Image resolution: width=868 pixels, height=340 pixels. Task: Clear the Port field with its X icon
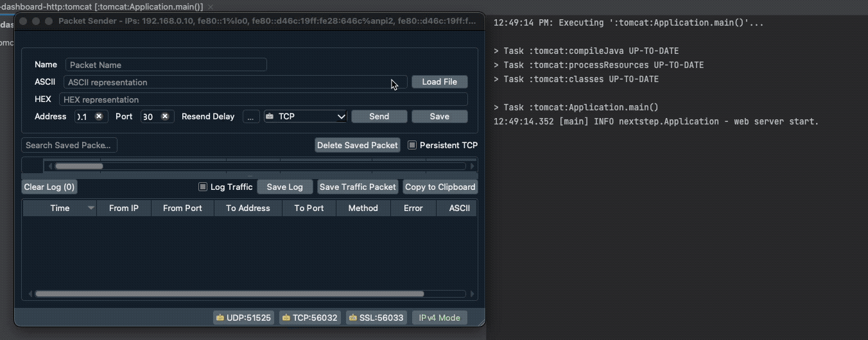tap(165, 117)
